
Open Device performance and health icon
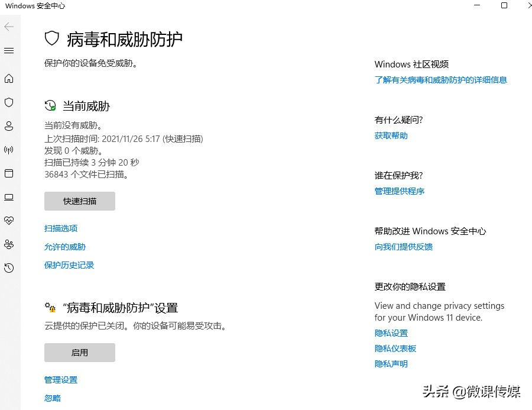click(9, 221)
